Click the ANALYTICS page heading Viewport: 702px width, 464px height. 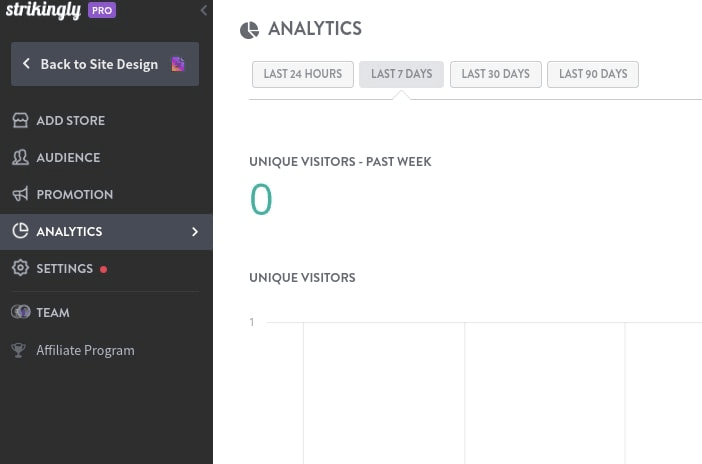(x=315, y=29)
